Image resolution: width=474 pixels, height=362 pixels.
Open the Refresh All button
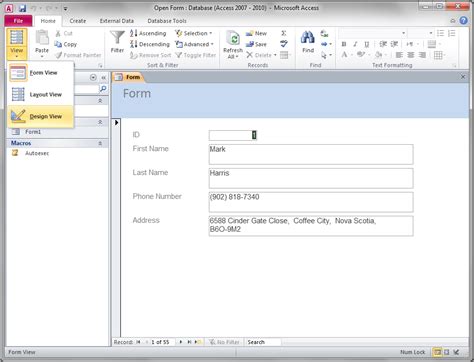click(x=233, y=44)
